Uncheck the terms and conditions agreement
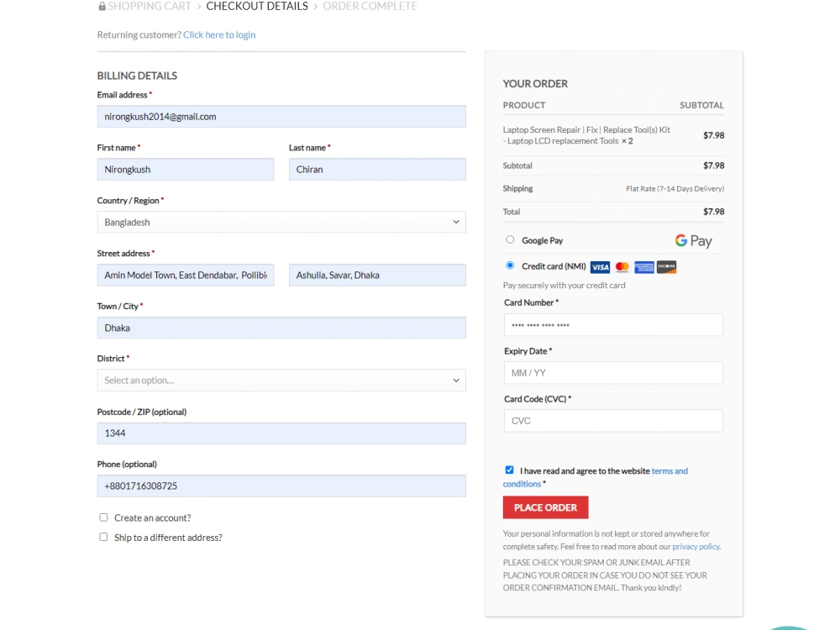This screenshot has width=840, height=630. click(510, 470)
